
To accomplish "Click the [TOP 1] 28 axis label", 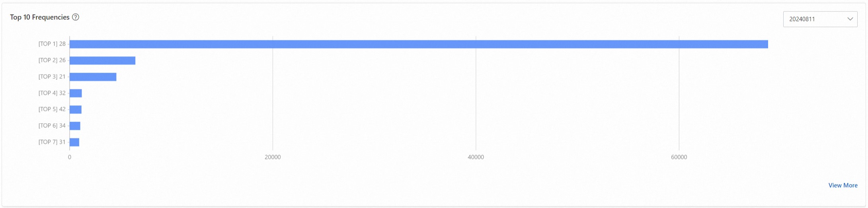I will coord(52,44).
